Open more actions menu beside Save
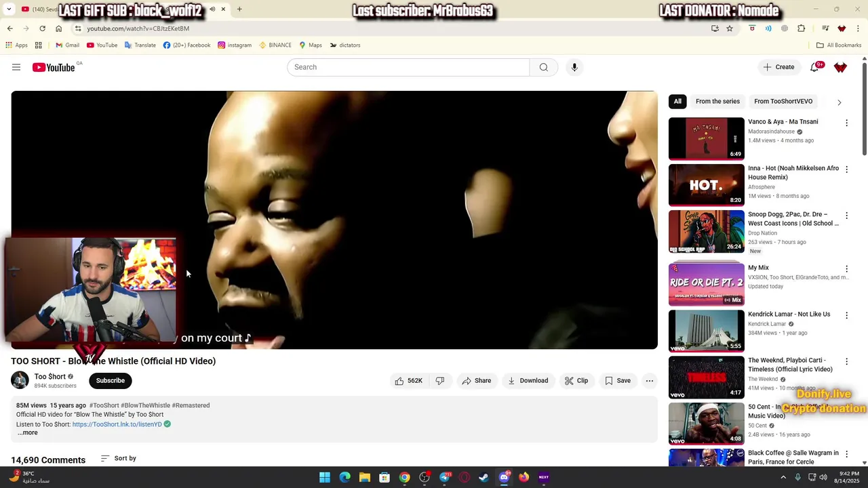 tap(650, 381)
